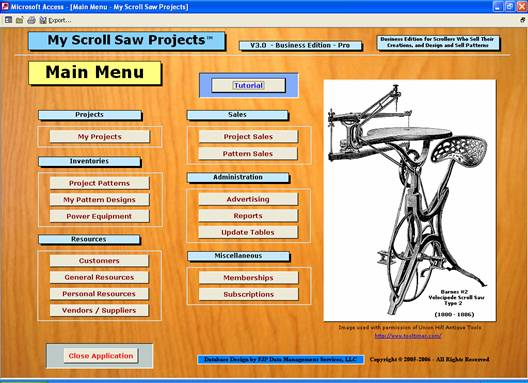Open Subscriptions under Miscellaneous
The width and height of the screenshot is (528, 383).
[249, 294]
